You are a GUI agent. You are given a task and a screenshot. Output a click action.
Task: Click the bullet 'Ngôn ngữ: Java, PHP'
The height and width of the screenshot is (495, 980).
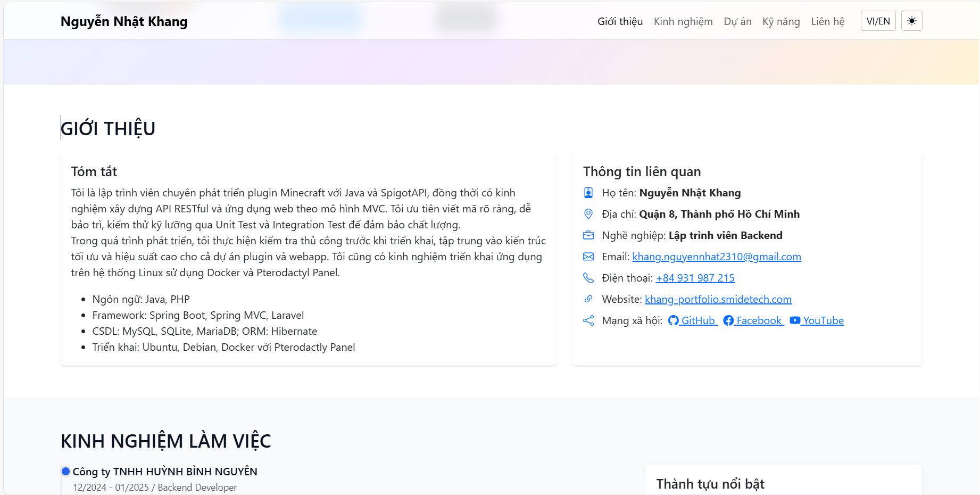coord(141,299)
